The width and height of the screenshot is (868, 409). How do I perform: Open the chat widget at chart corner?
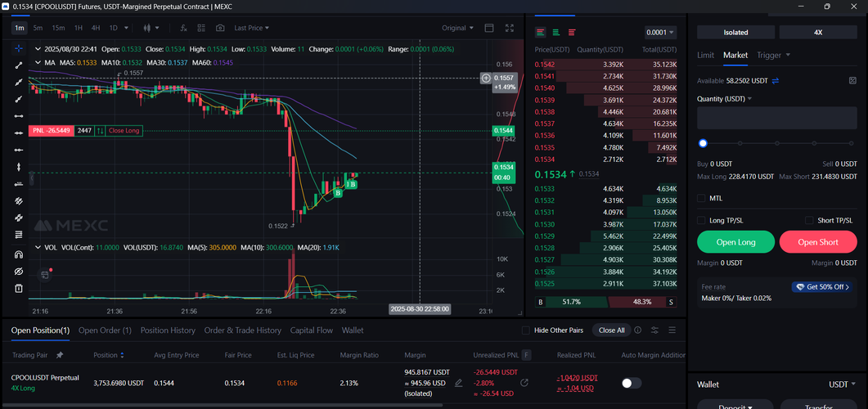point(45,275)
